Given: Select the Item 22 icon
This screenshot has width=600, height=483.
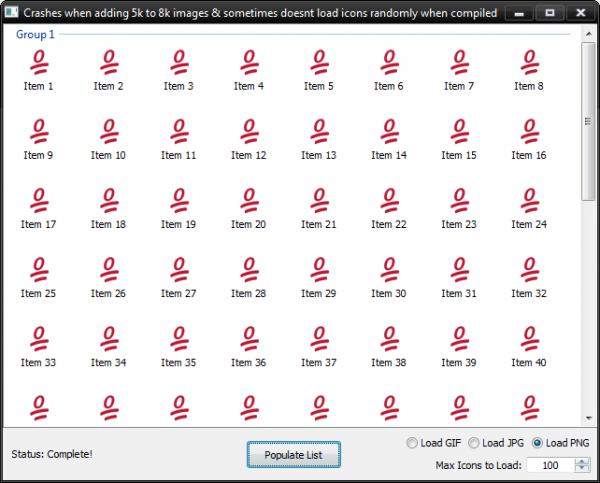Looking at the screenshot, I should pyautogui.click(x=390, y=201).
